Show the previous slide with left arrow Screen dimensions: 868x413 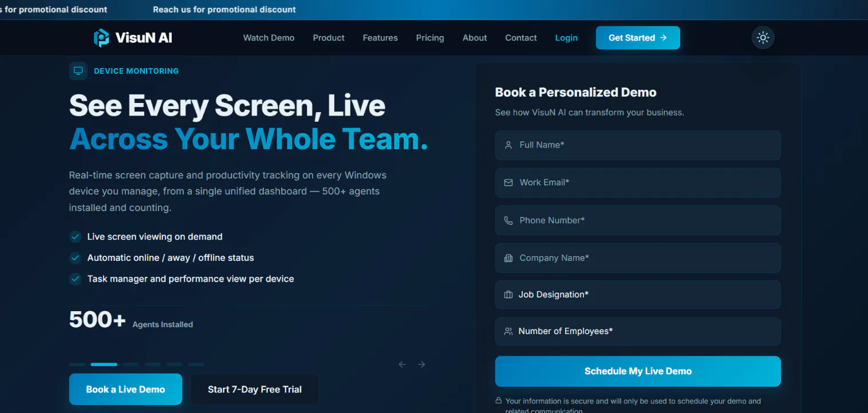(402, 364)
